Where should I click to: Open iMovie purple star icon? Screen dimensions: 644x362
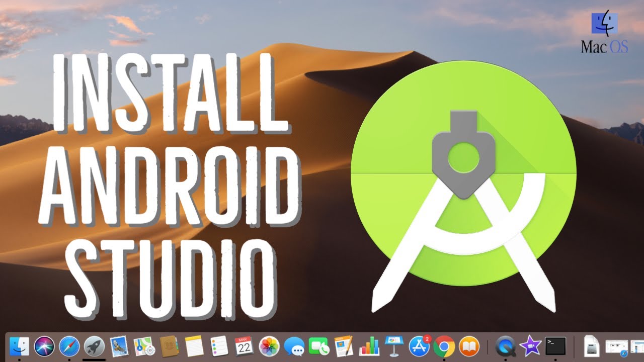click(x=530, y=346)
